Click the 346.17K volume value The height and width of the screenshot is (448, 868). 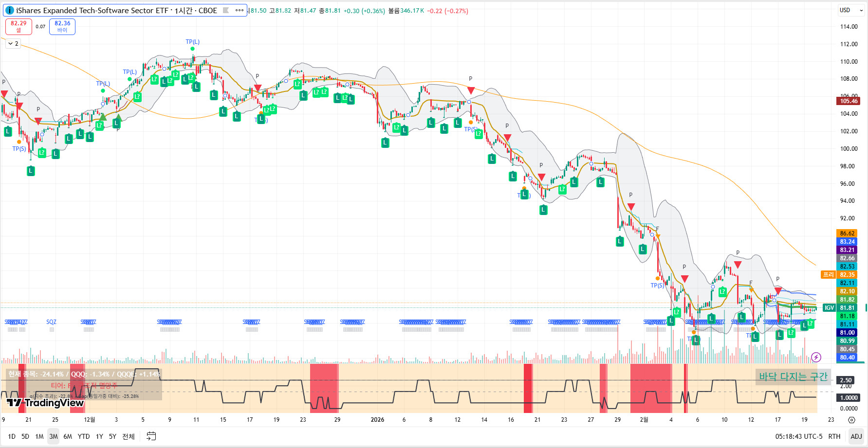[x=412, y=11]
